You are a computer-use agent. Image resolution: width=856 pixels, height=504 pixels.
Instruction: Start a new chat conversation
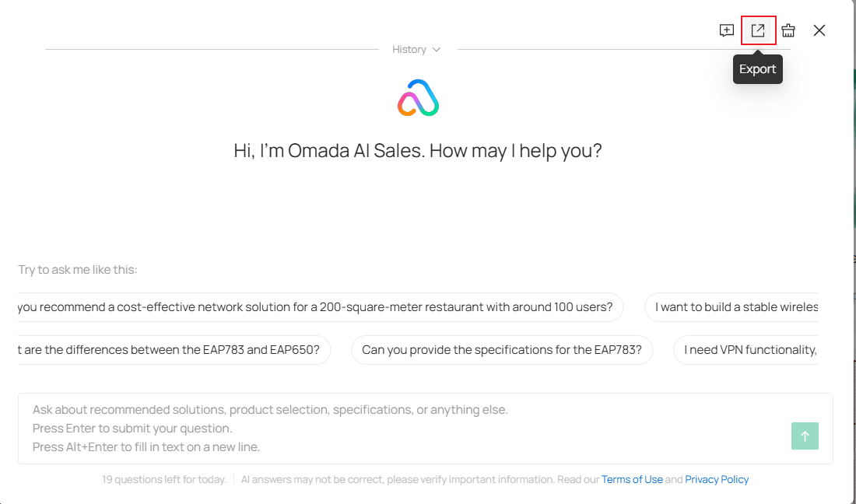727,30
